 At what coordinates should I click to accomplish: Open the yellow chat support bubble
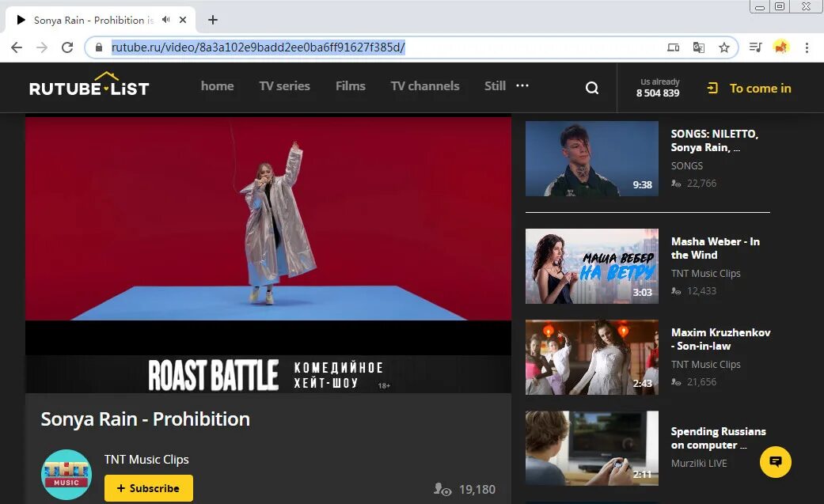coord(776,462)
